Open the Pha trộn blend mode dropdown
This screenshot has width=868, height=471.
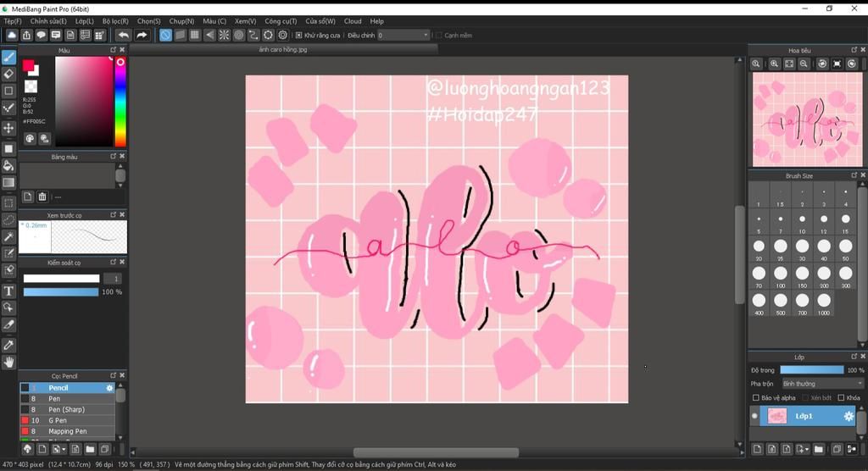pos(822,384)
